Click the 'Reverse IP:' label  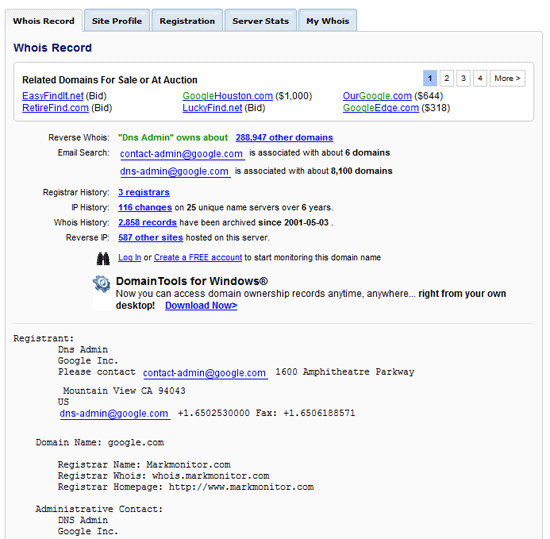(x=87, y=237)
